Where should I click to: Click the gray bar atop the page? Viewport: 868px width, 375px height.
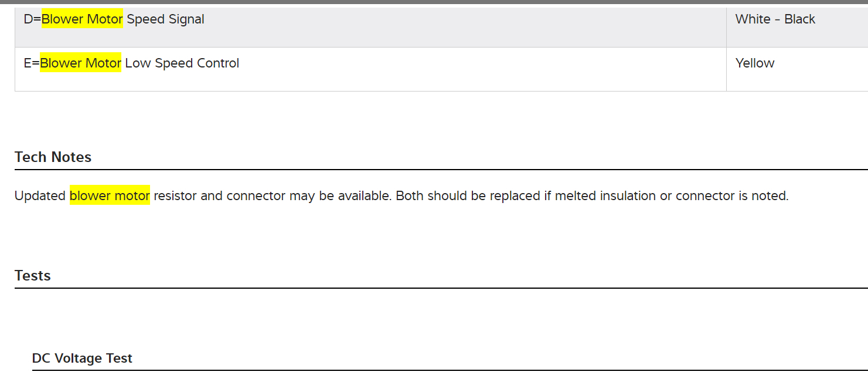click(x=434, y=2)
